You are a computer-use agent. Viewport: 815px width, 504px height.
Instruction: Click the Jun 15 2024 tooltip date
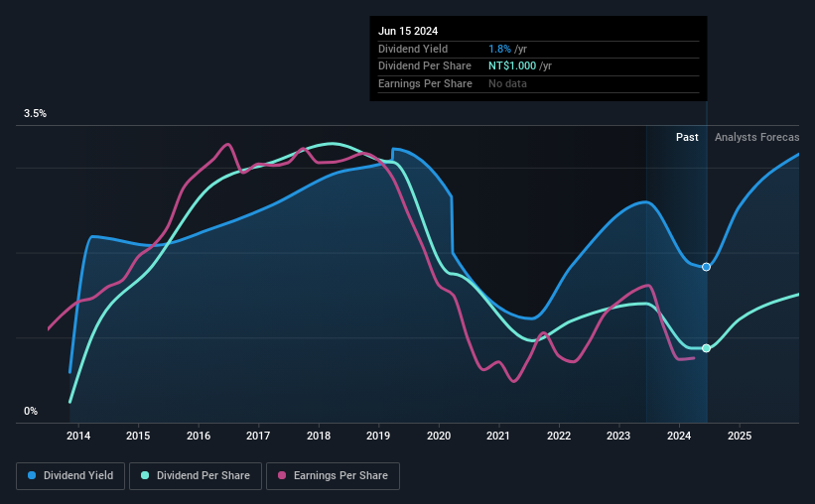(x=408, y=31)
